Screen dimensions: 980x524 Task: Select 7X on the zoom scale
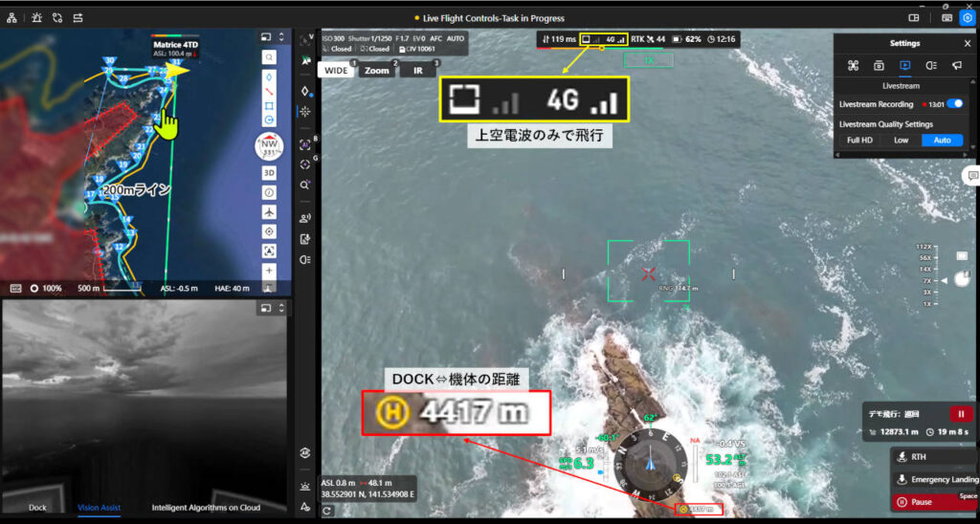pyautogui.click(x=926, y=281)
